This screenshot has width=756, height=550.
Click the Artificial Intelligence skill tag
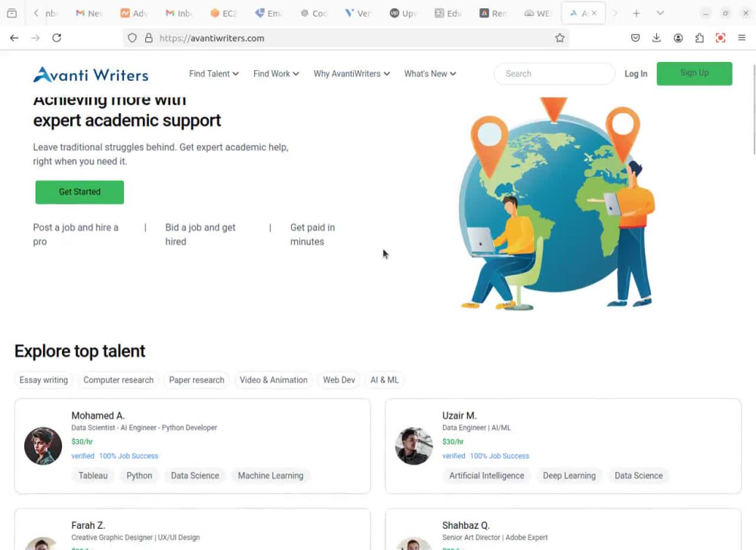pos(486,476)
